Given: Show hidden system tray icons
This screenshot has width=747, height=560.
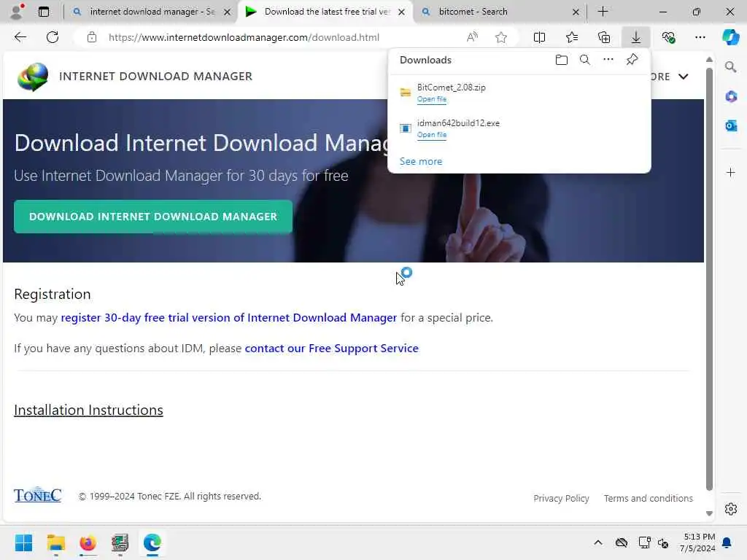Looking at the screenshot, I should tap(598, 542).
